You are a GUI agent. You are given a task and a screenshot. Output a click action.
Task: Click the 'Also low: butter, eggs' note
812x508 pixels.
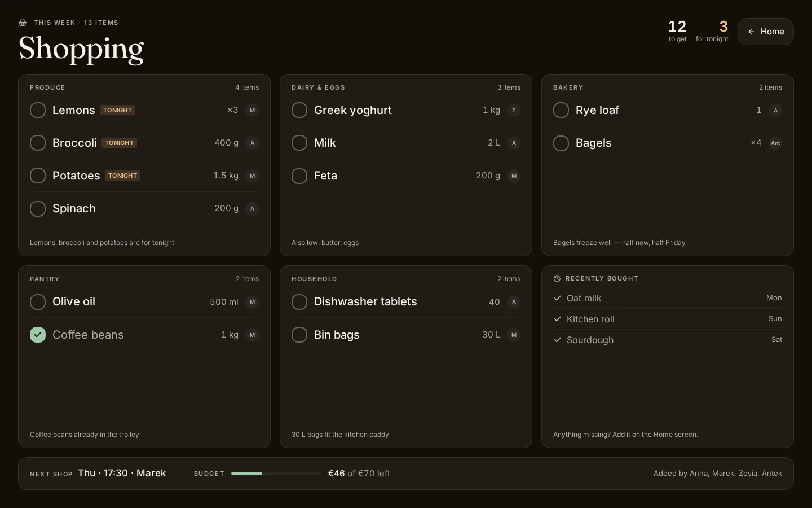coord(325,243)
